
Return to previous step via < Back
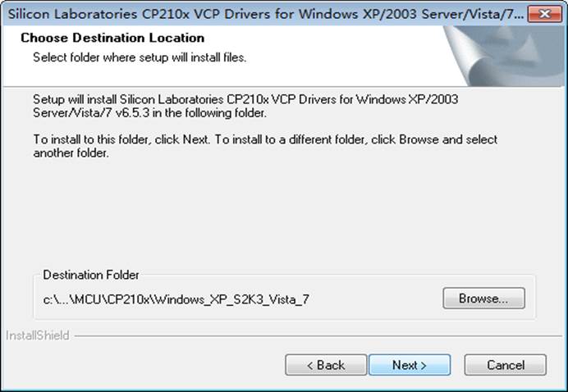[x=326, y=365]
